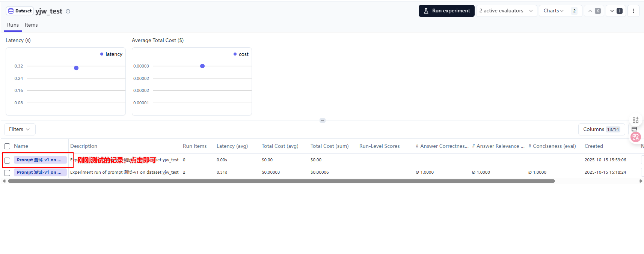Open the three-dot more options menu
The image size is (644, 254).
pos(633,11)
